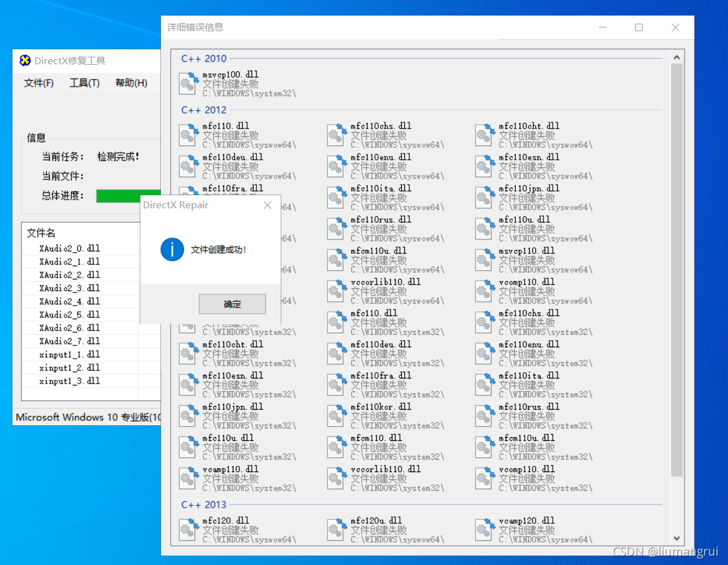The image size is (728, 565).
Task: Select the mfc110enu.dll icon in system32
Action: click(485, 354)
